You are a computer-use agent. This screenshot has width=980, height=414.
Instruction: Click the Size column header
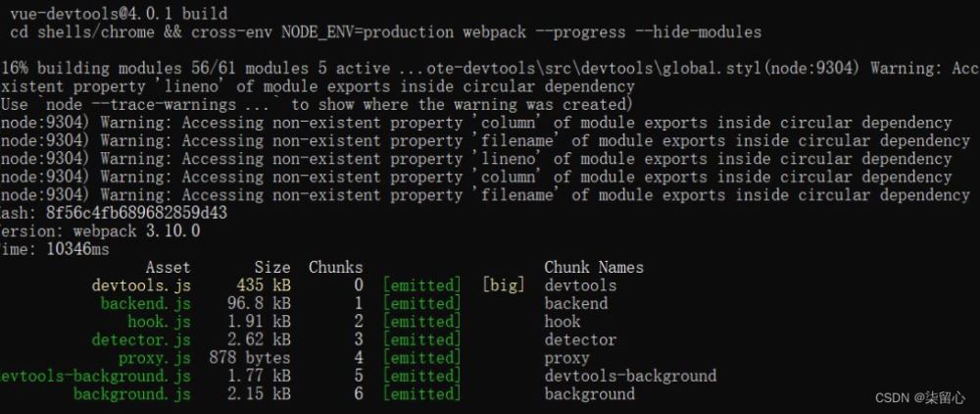point(272,268)
